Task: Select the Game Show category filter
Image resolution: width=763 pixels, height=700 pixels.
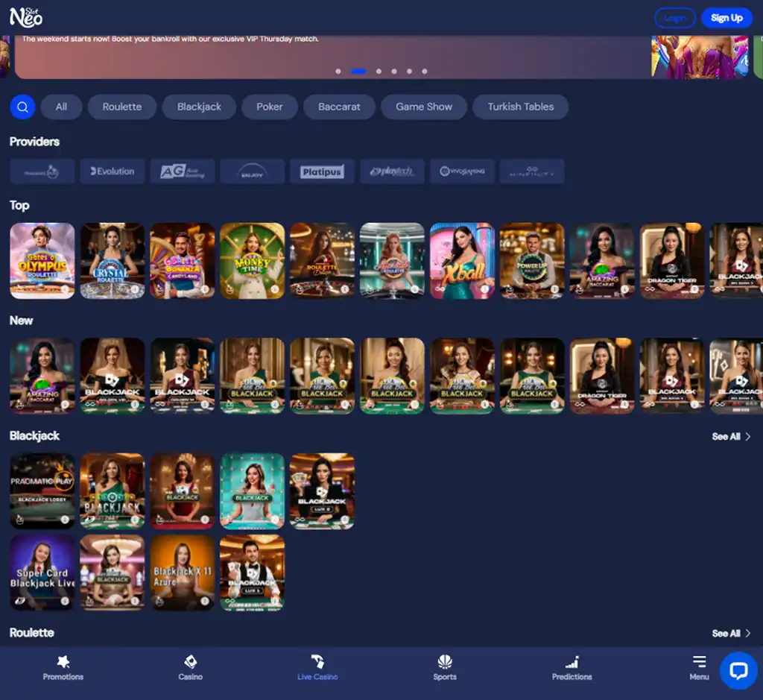Action: [424, 107]
